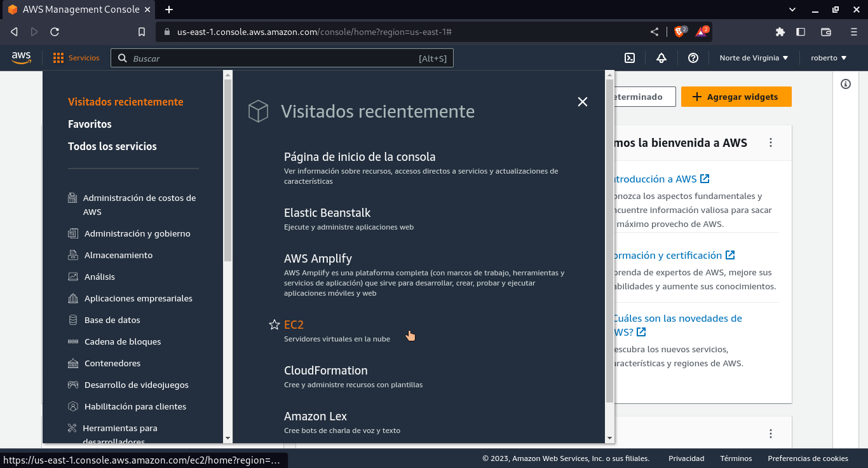
Task: Open the novedades de AWS link
Action: (x=677, y=325)
